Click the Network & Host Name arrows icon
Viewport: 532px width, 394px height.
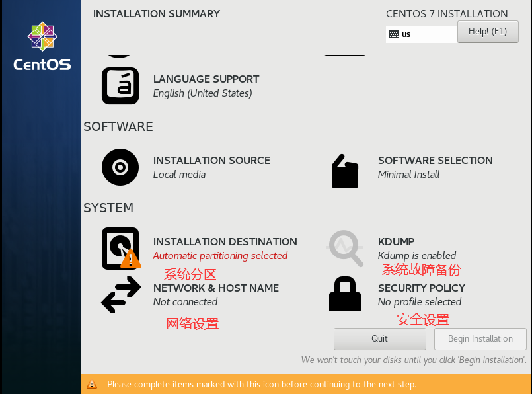click(121, 295)
